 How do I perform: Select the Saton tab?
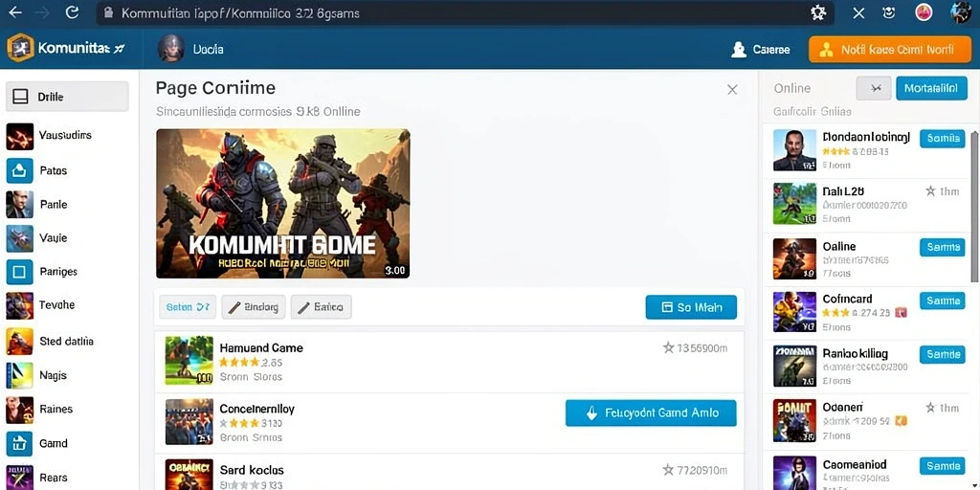188,307
